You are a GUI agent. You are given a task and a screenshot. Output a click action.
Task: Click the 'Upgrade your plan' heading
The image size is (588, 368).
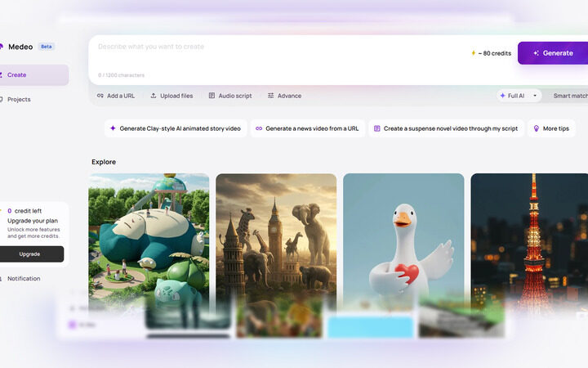33,221
